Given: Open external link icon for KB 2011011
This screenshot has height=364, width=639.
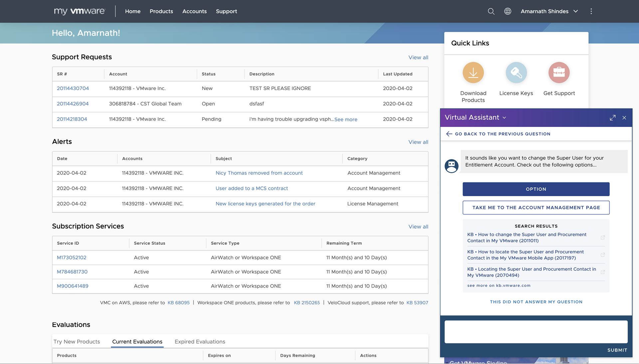Looking at the screenshot, I should 602,237.
